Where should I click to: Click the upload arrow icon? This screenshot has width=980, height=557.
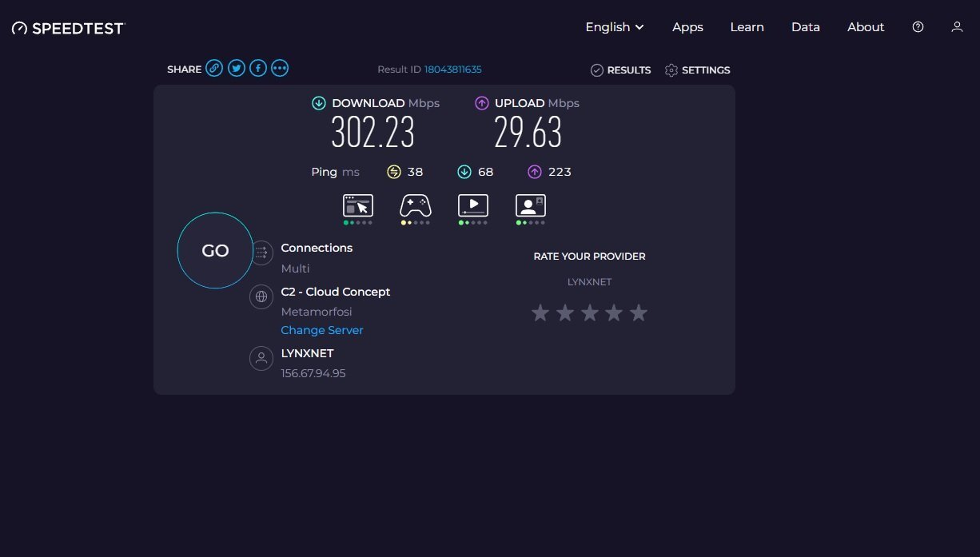(x=482, y=103)
